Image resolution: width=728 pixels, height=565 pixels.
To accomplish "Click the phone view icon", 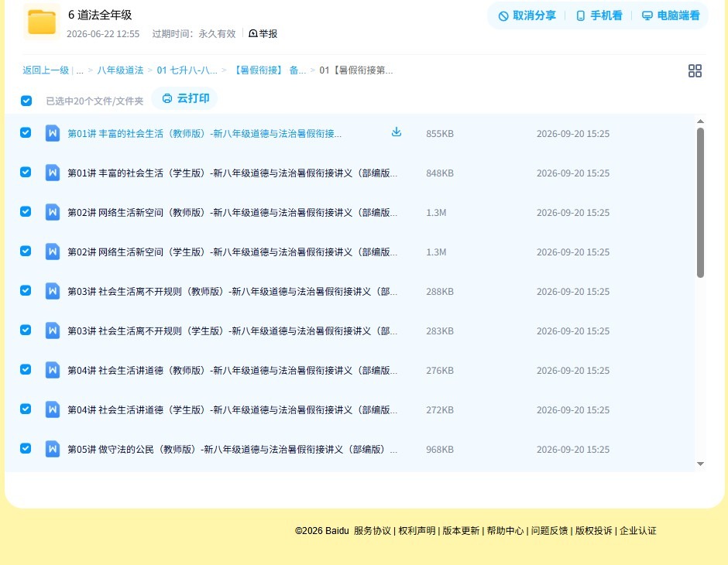I will pyautogui.click(x=580, y=15).
